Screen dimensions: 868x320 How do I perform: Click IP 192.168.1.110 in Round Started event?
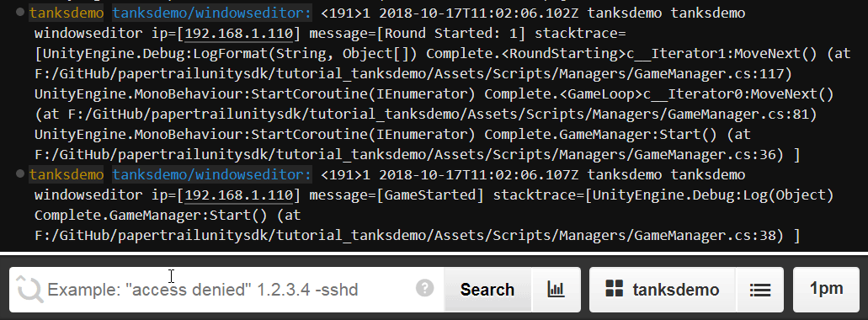pos(239,33)
